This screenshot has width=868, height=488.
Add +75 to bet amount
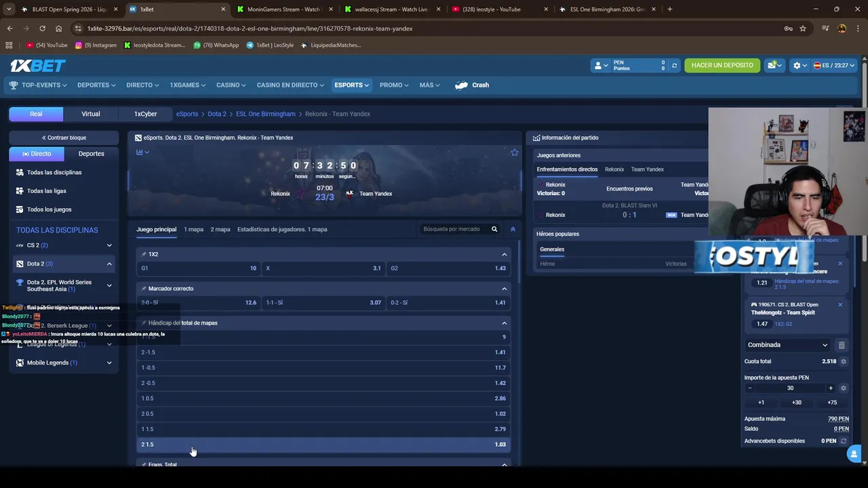(832, 403)
